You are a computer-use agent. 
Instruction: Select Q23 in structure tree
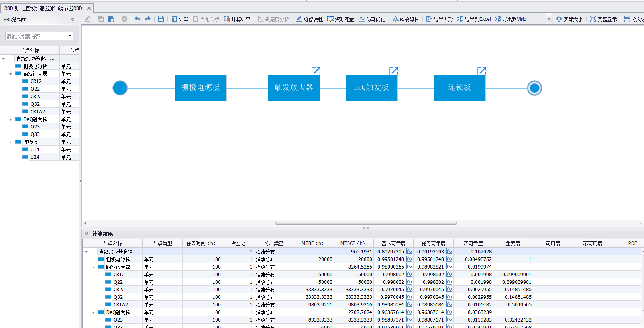pyautogui.click(x=35, y=127)
